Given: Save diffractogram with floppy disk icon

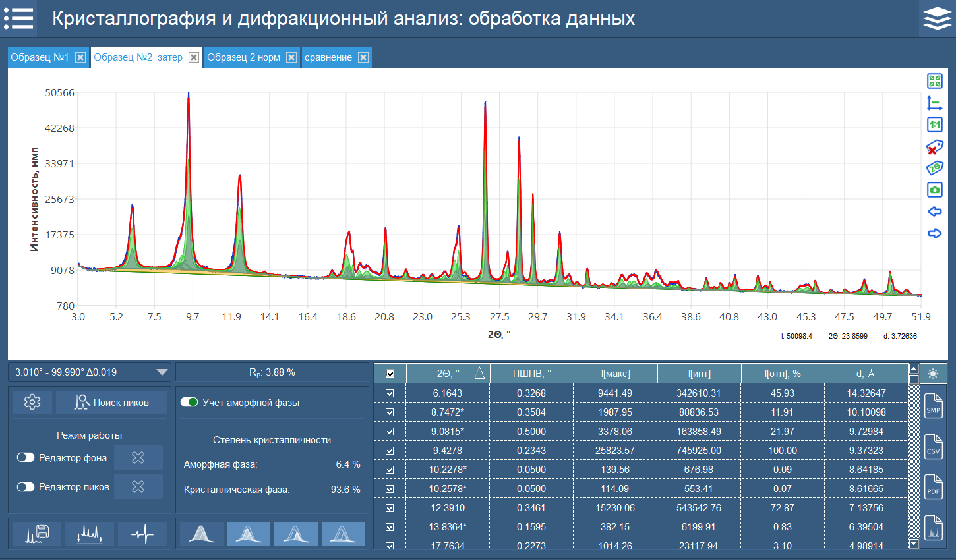Looking at the screenshot, I should (37, 534).
